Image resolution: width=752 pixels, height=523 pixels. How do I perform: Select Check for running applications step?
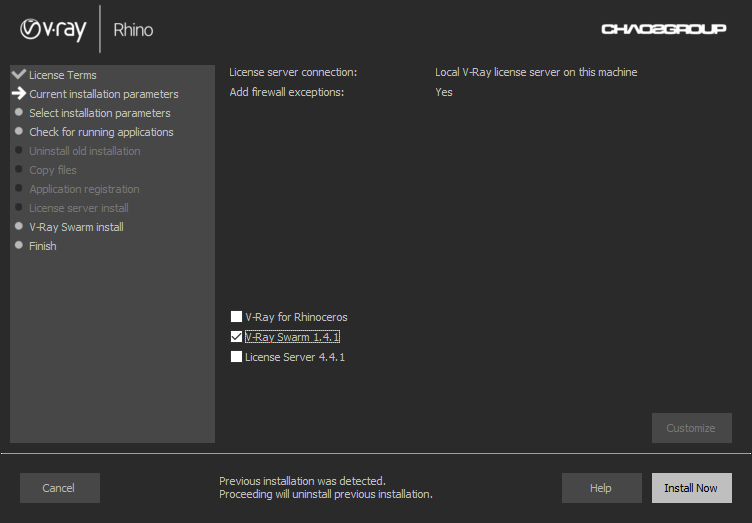pyautogui.click(x=101, y=132)
